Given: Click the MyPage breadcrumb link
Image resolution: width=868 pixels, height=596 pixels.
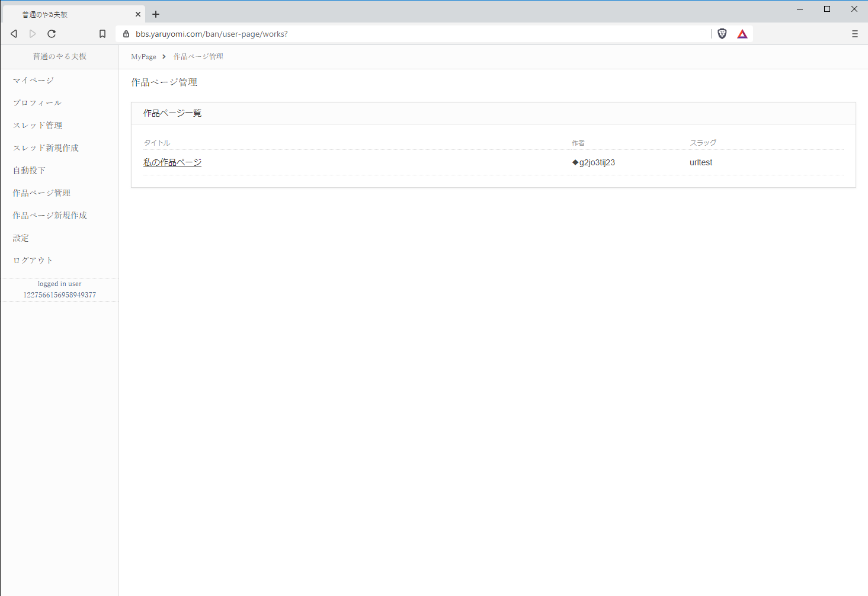Looking at the screenshot, I should [143, 57].
